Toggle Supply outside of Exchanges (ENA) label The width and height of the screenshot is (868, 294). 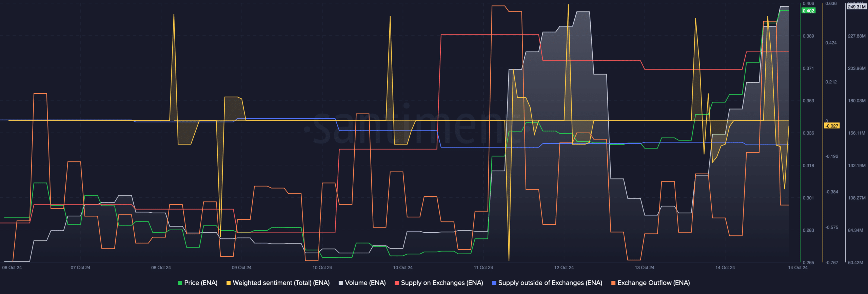tap(550, 283)
